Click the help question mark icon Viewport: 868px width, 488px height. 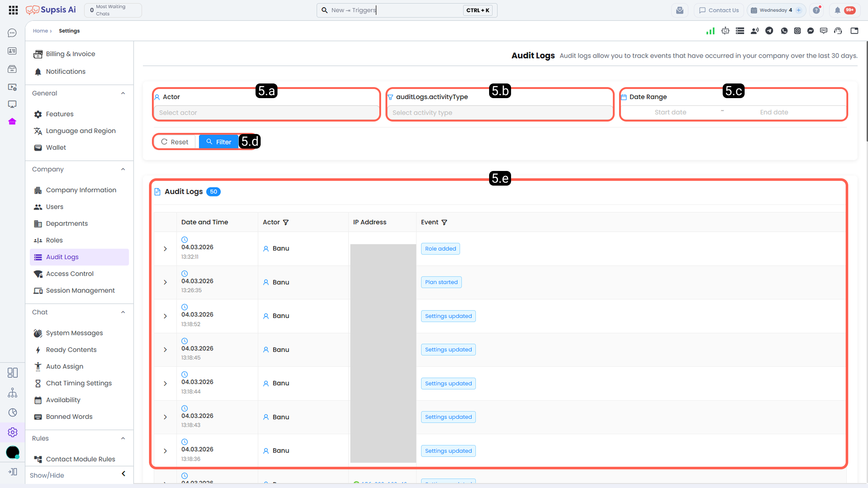coord(816,10)
